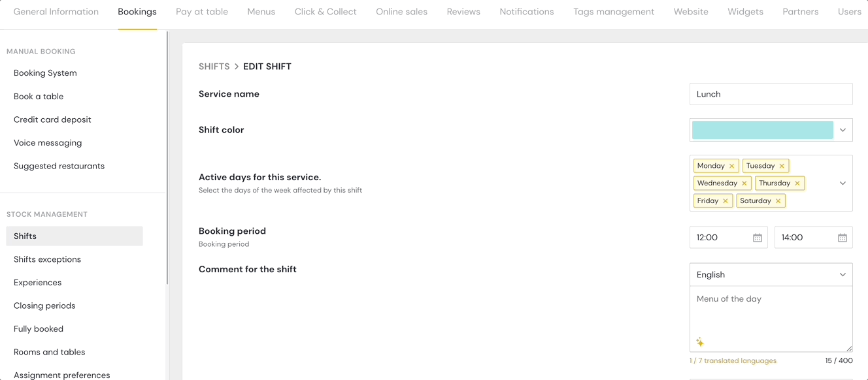Viewport: 868px width, 380px height.
Task: Switch to the Menus tab
Action: coord(261,12)
